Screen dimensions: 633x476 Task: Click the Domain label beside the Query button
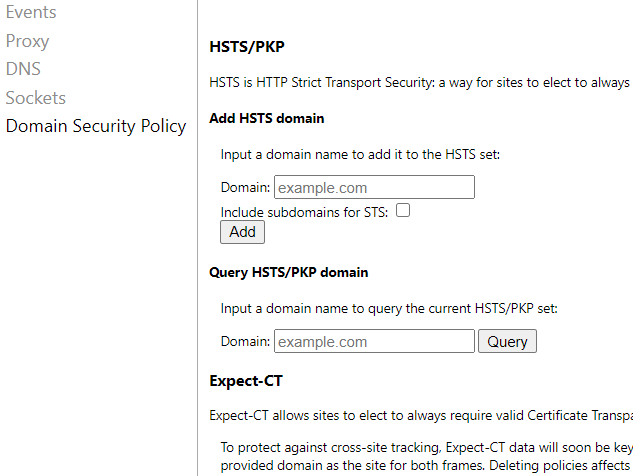(245, 341)
